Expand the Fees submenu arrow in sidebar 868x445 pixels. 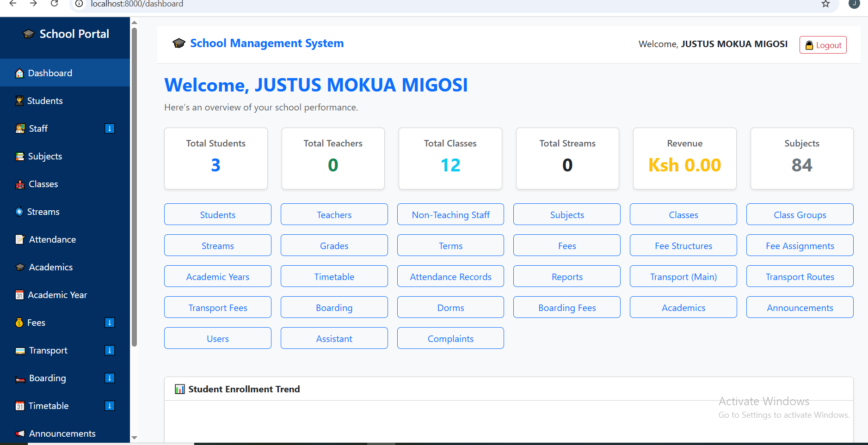pyautogui.click(x=110, y=323)
